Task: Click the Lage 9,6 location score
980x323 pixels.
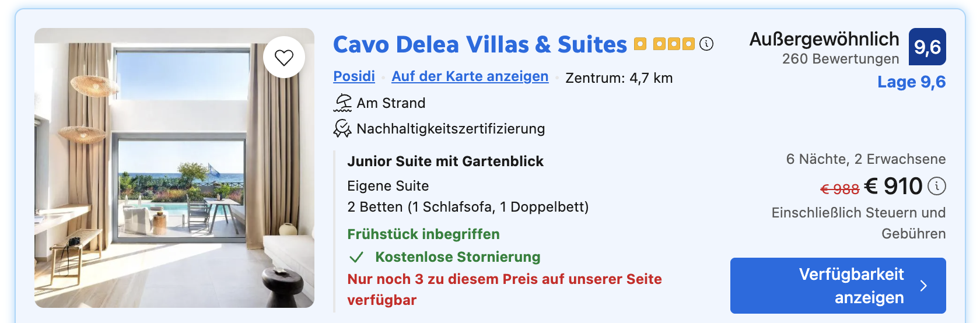Action: tap(912, 82)
